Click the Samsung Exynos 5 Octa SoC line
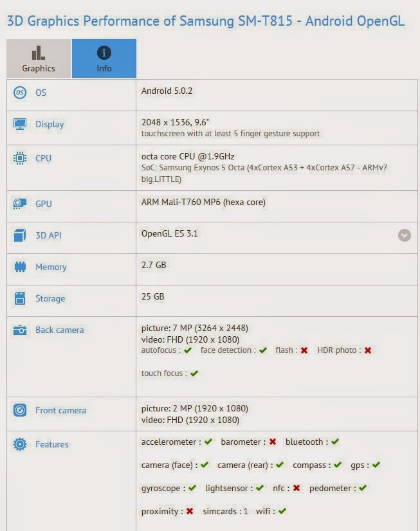 (x=264, y=173)
